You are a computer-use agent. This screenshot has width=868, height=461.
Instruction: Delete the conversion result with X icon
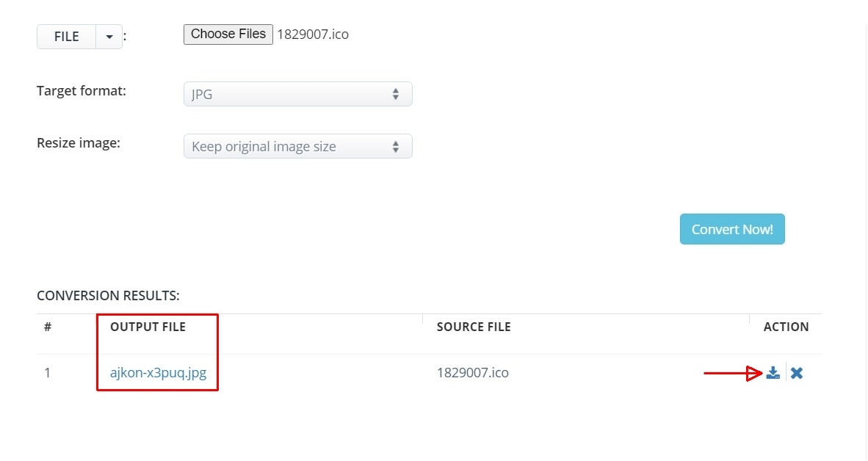point(797,373)
